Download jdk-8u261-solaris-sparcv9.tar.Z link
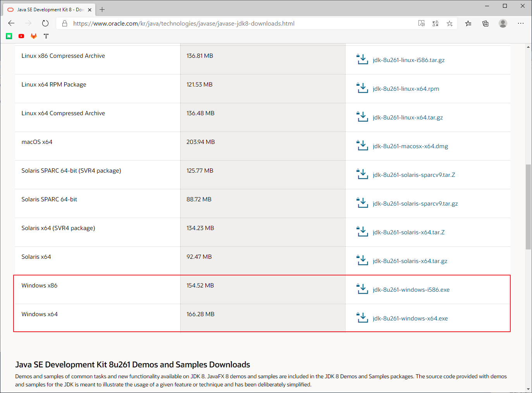Viewport: 532px width, 393px height. tap(414, 175)
